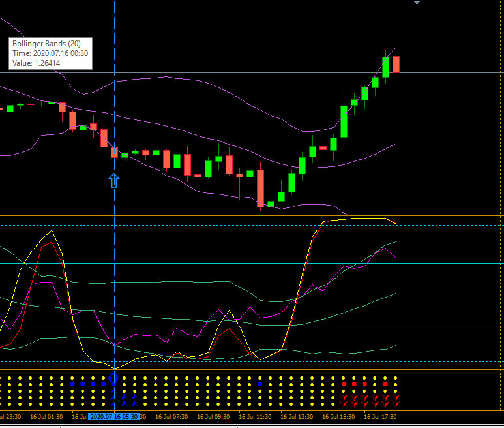This screenshot has width=504, height=428.
Task: Click the 16 Jul 07:30 axis label
Action: [x=171, y=417]
